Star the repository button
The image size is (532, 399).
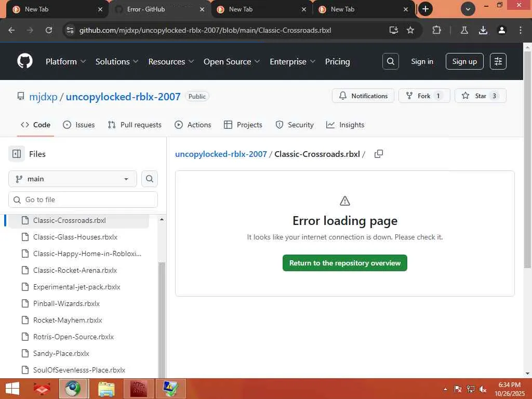pos(481,96)
